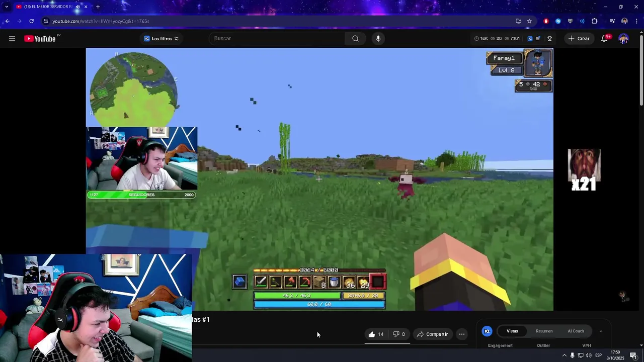Mute tab via speaker icon on tab
This screenshot has width=644, height=362.
[77, 7]
